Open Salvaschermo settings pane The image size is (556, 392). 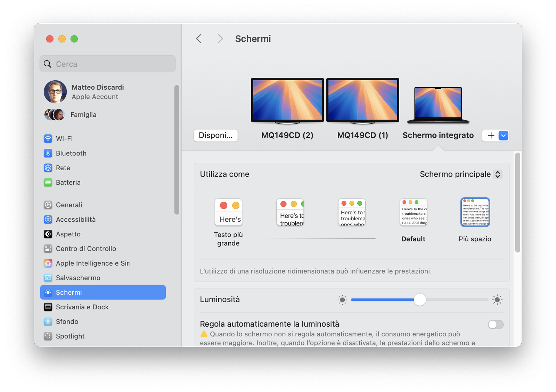[x=103, y=278]
